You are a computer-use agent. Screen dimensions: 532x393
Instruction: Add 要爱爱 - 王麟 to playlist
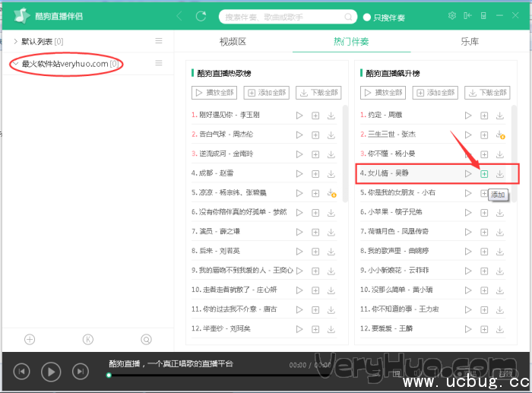[484, 329]
